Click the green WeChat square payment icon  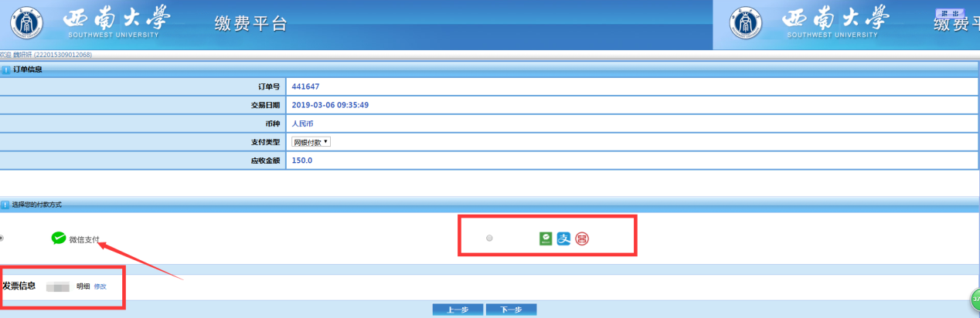pyautogui.click(x=546, y=239)
